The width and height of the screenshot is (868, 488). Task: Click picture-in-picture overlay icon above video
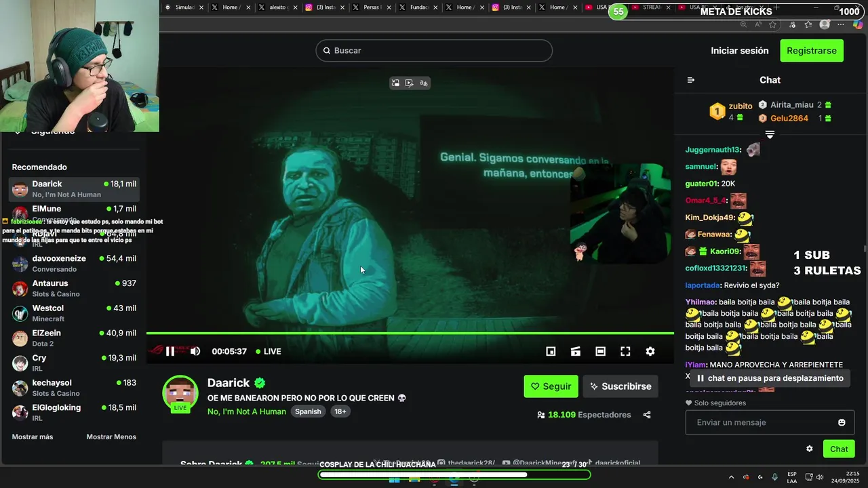395,83
